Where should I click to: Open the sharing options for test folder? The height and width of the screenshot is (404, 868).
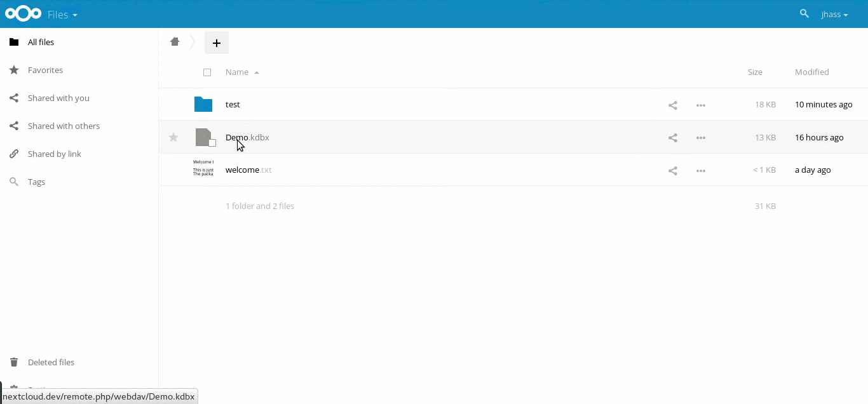[x=672, y=105]
